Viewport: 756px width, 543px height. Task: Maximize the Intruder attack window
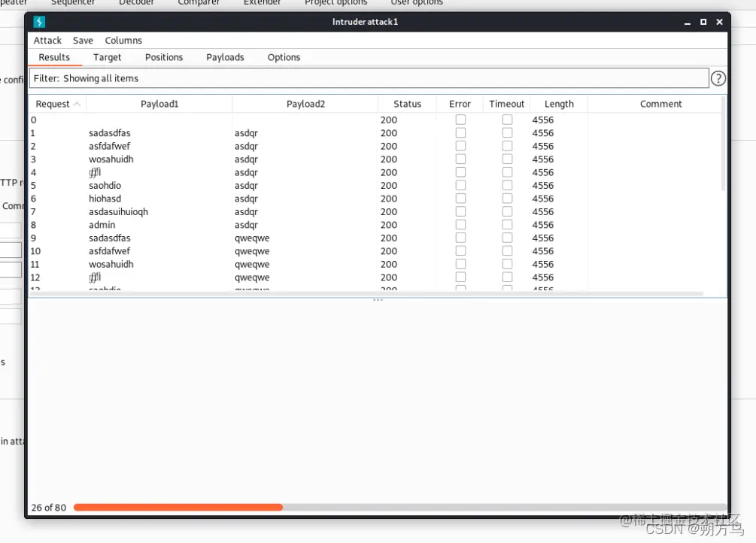coord(703,22)
